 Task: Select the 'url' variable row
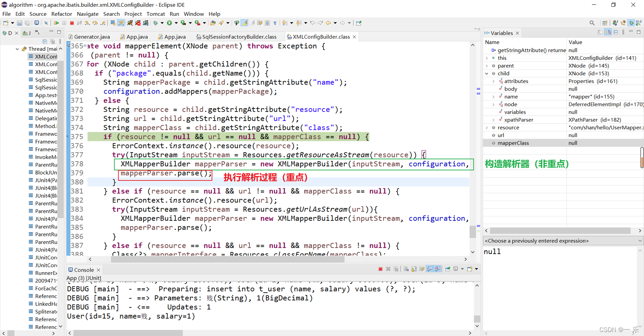pyautogui.click(x=563, y=135)
